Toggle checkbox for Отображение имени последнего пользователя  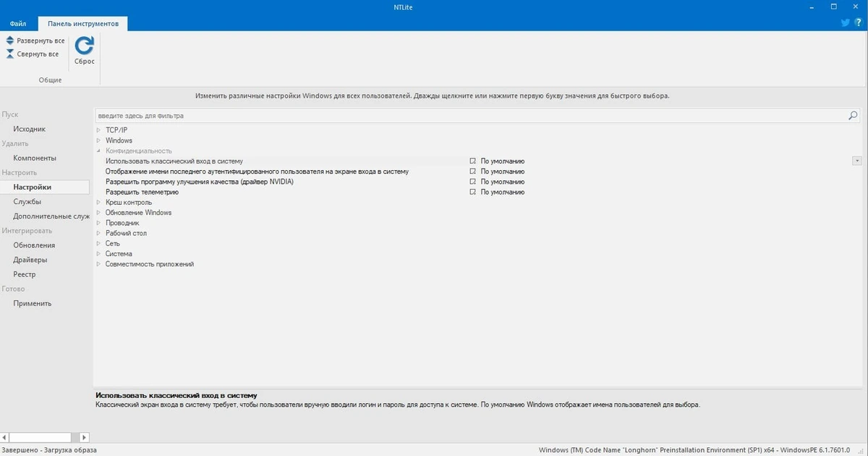472,172
